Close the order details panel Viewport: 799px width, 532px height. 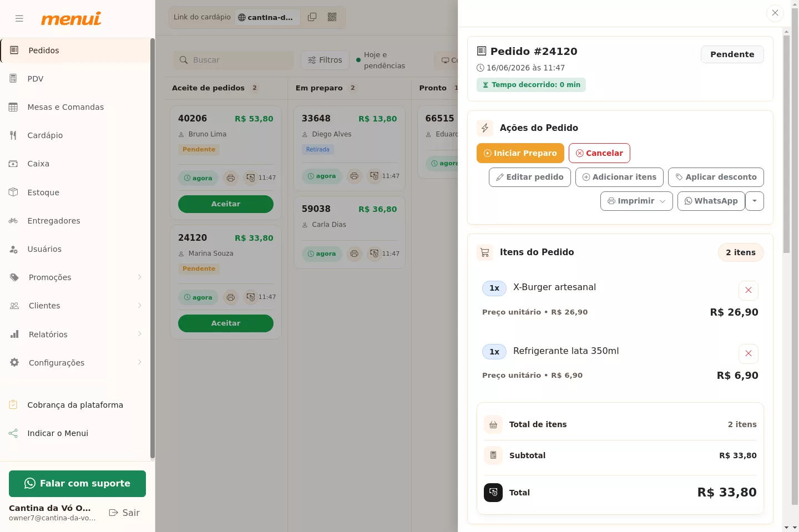pos(775,13)
